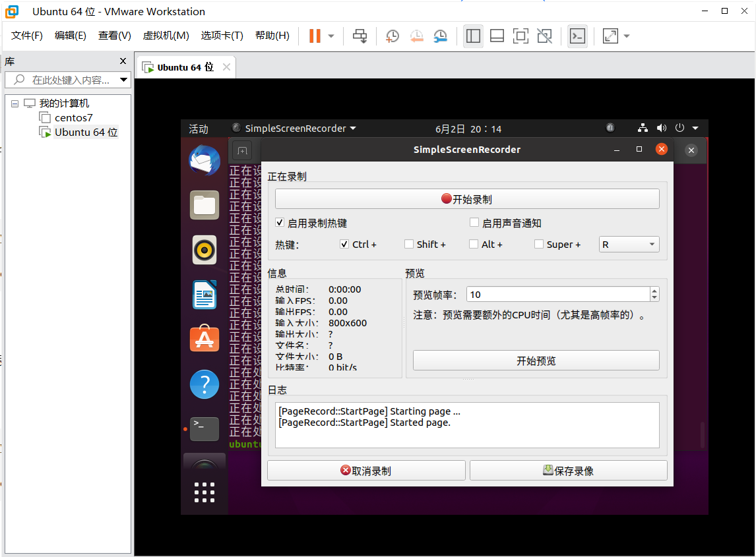Click the 开始录制 record button

coord(466,198)
